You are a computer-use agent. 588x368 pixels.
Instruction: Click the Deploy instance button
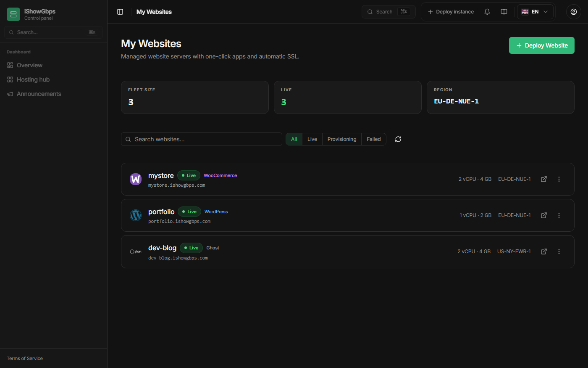pyautogui.click(x=451, y=12)
